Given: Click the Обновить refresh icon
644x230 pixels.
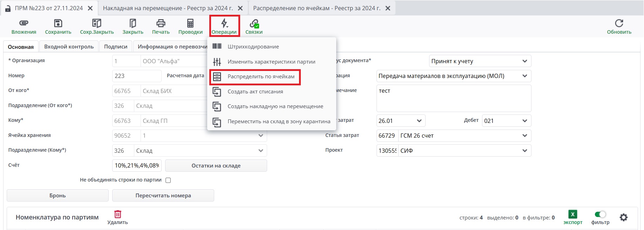Looking at the screenshot, I should [619, 23].
